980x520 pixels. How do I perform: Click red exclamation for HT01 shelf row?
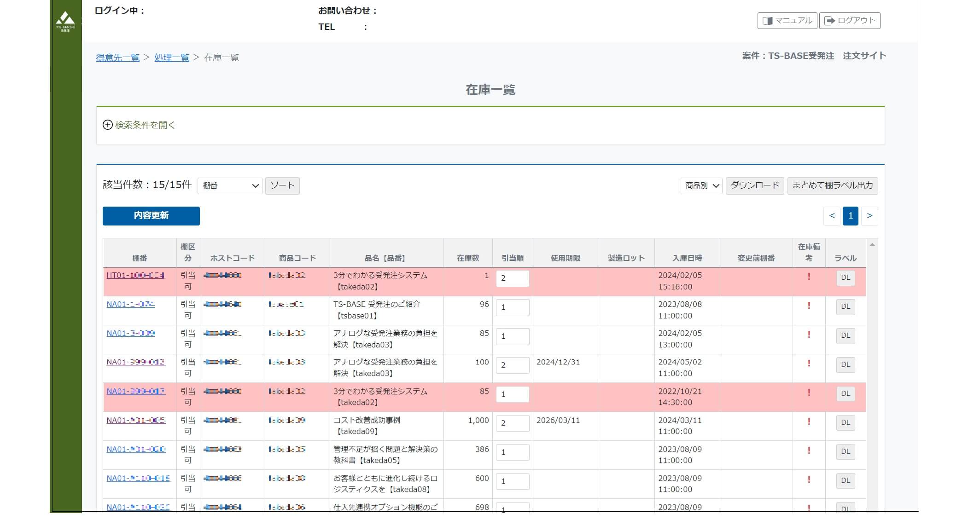coord(809,277)
